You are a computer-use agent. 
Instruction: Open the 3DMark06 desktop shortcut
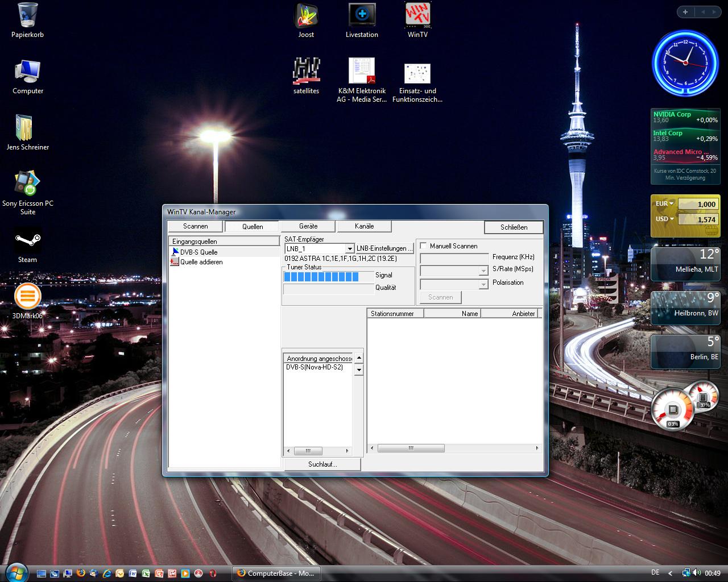27,296
